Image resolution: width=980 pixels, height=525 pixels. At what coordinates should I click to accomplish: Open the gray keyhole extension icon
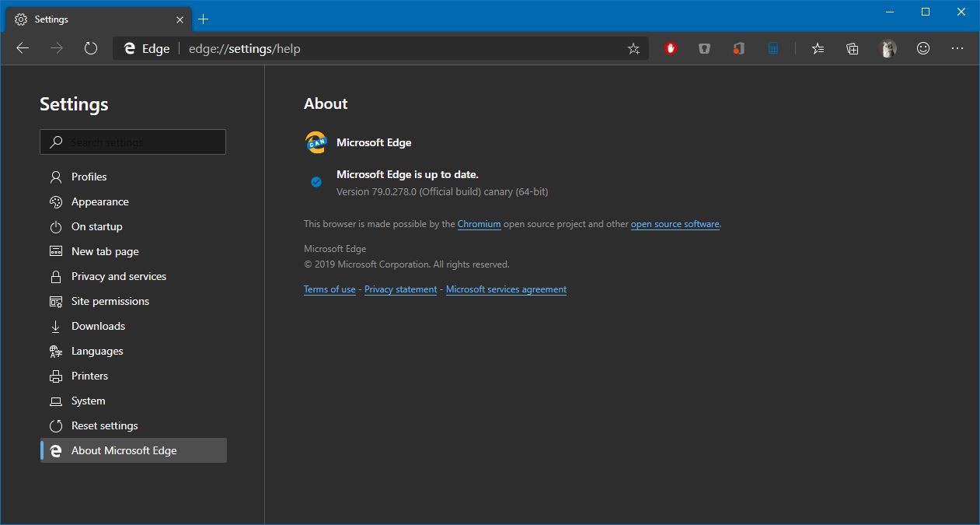pos(705,48)
